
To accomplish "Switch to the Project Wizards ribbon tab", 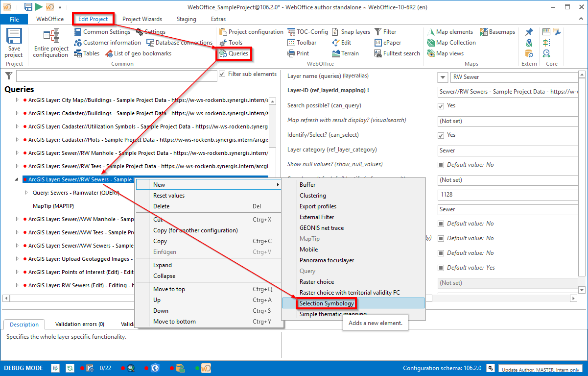I will point(142,19).
